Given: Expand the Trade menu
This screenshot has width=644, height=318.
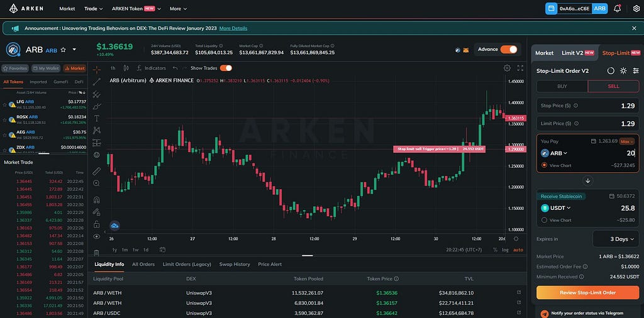Looking at the screenshot, I should 93,8.
